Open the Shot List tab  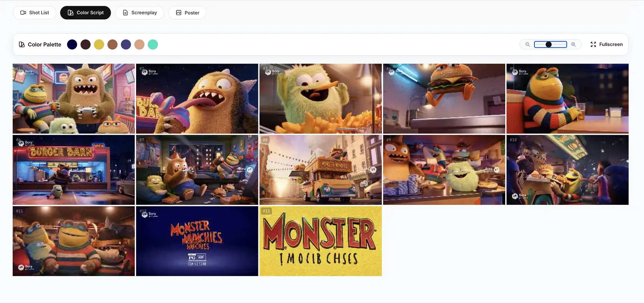[35, 13]
